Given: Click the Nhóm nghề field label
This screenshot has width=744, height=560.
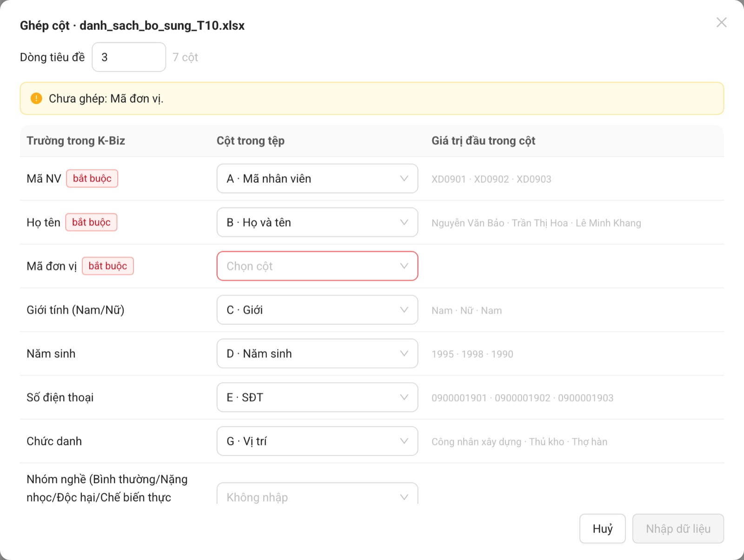Looking at the screenshot, I should click(x=107, y=488).
